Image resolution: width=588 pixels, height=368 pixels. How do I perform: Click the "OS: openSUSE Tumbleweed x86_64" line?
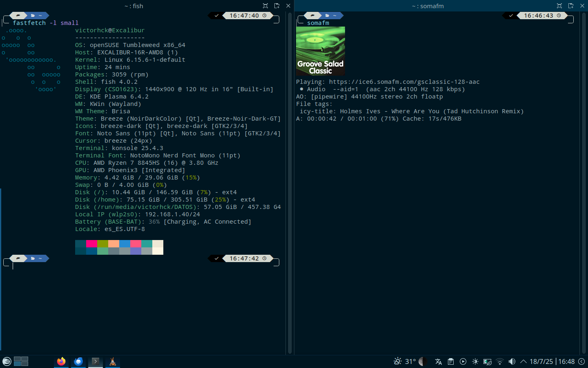[x=130, y=45]
